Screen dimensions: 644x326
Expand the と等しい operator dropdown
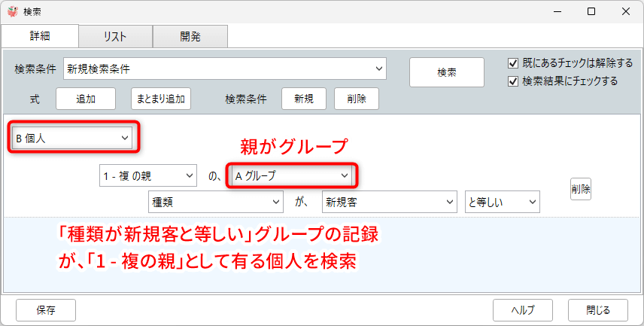point(502,202)
